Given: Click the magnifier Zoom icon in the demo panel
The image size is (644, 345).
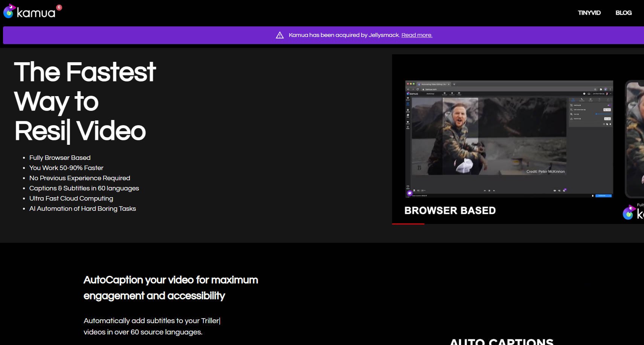Looking at the screenshot, I should pos(571,114).
